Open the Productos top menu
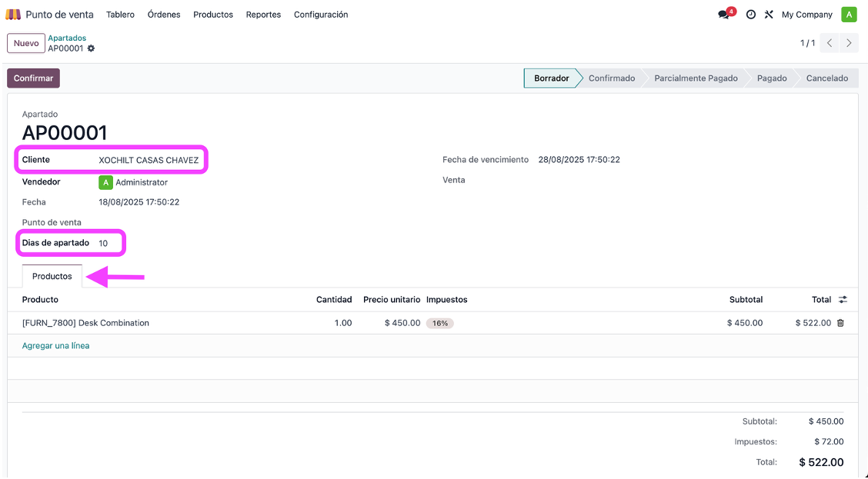 [213, 15]
